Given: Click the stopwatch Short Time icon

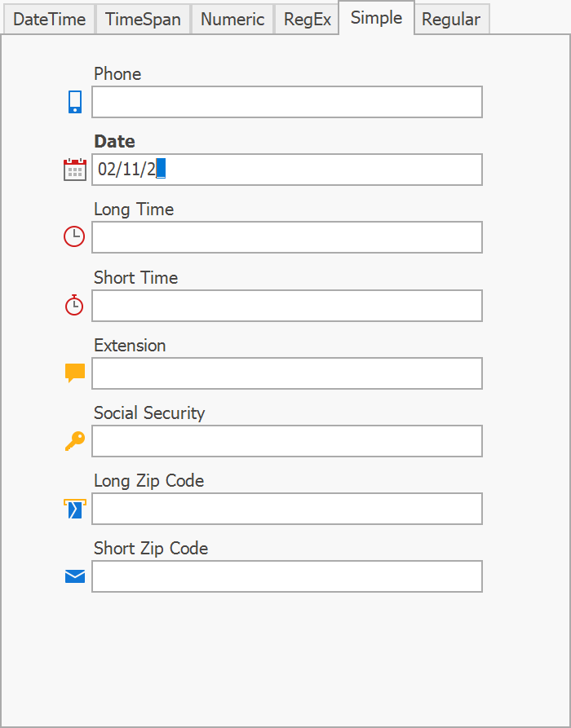Looking at the screenshot, I should (74, 305).
